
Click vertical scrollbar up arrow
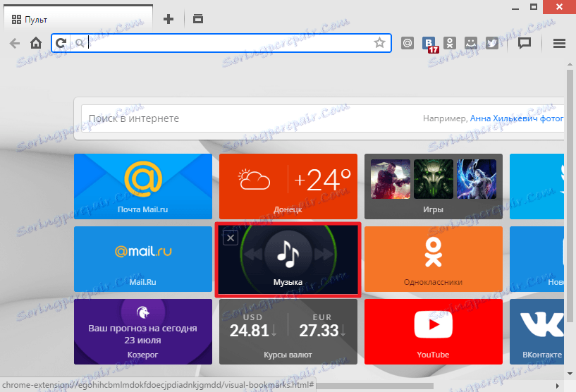pyautogui.click(x=570, y=64)
